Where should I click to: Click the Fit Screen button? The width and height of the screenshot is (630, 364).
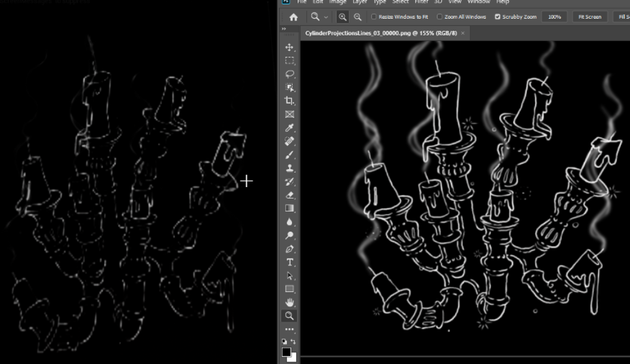point(590,17)
